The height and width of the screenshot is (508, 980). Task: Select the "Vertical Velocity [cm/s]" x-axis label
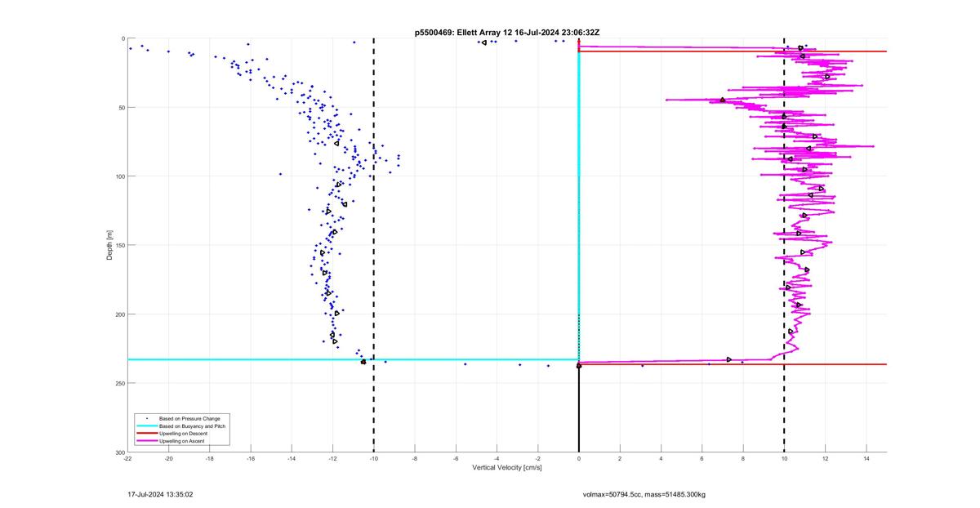pyautogui.click(x=507, y=468)
